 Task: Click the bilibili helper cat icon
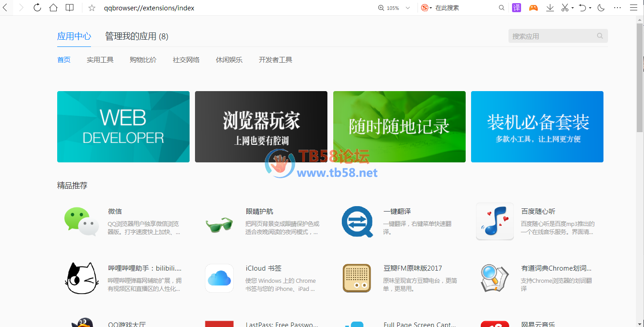(x=82, y=278)
